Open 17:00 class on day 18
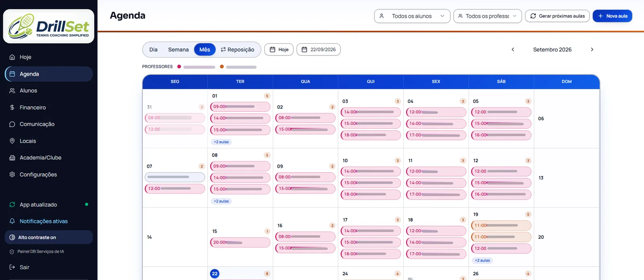This screenshot has height=280, width=644. [436, 254]
